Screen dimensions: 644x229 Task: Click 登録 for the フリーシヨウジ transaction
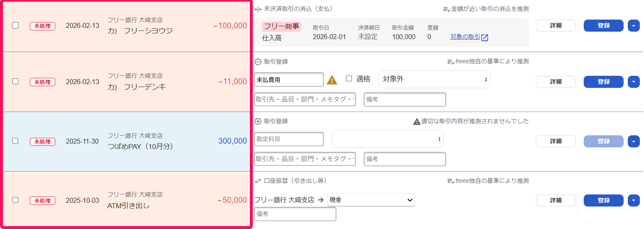point(604,25)
